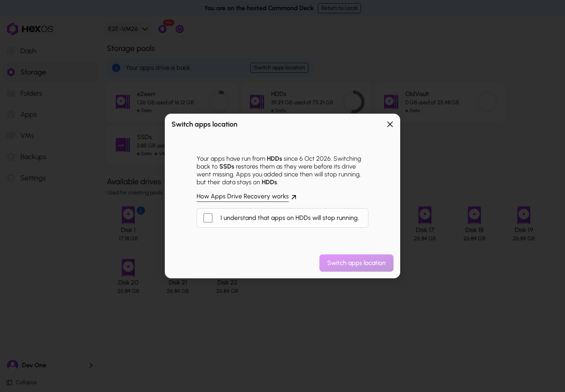Select Disk 19 drive icon
The image size is (565, 392).
[524, 215]
